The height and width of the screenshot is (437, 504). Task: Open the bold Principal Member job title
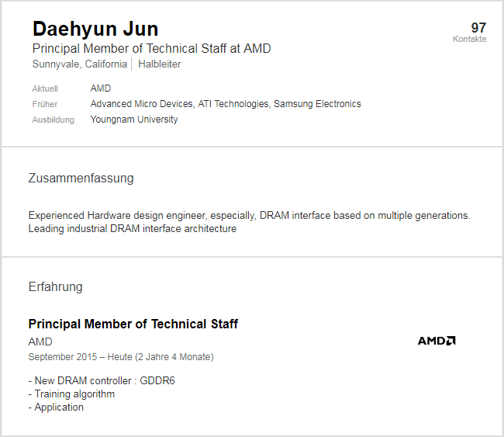click(x=133, y=324)
